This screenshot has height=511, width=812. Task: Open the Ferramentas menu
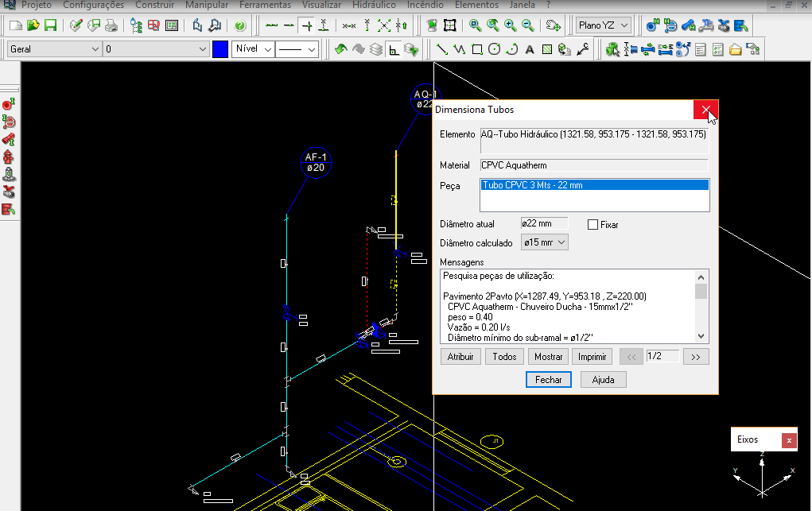pos(265,5)
